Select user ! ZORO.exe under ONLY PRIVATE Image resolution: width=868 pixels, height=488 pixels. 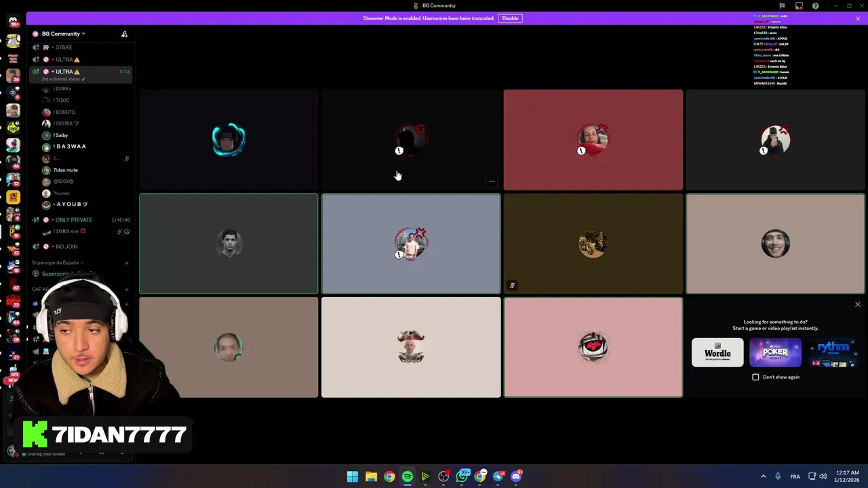pos(66,231)
